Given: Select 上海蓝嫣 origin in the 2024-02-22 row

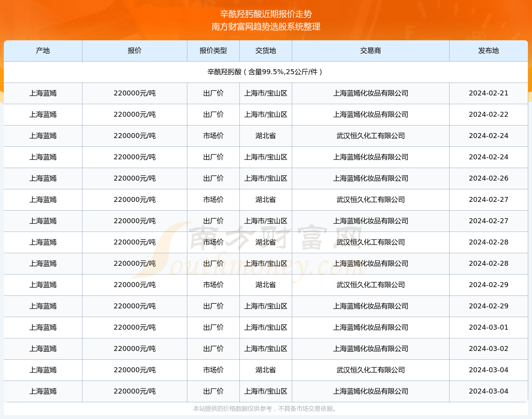Looking at the screenshot, I should click(x=43, y=114).
